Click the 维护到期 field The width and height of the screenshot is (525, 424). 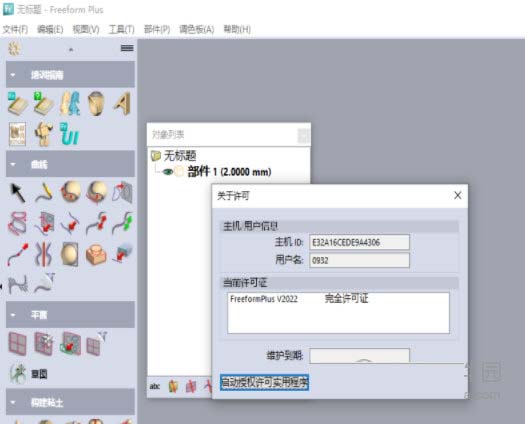(359, 356)
